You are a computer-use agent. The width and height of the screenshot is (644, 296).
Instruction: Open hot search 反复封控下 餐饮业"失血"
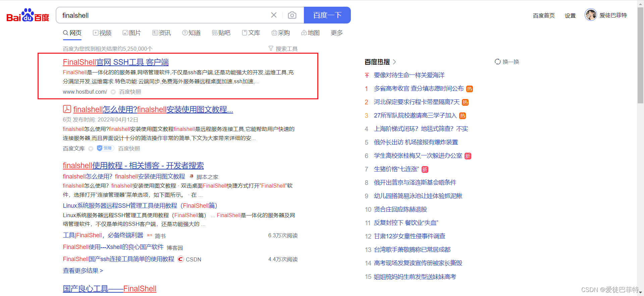406,223
